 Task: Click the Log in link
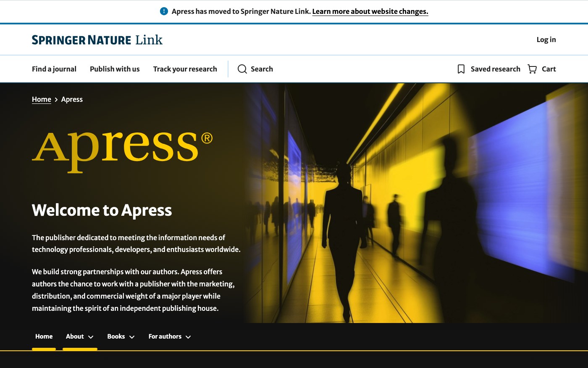click(x=546, y=40)
